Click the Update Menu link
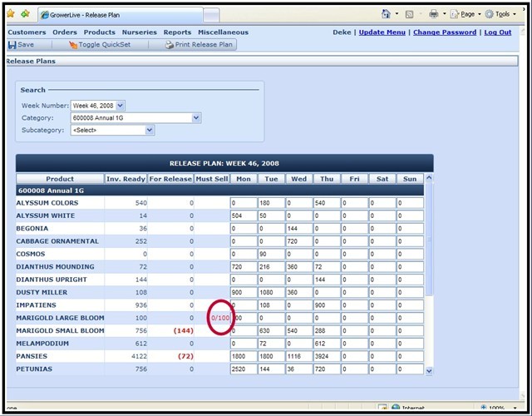The image size is (532, 416). 382,32
